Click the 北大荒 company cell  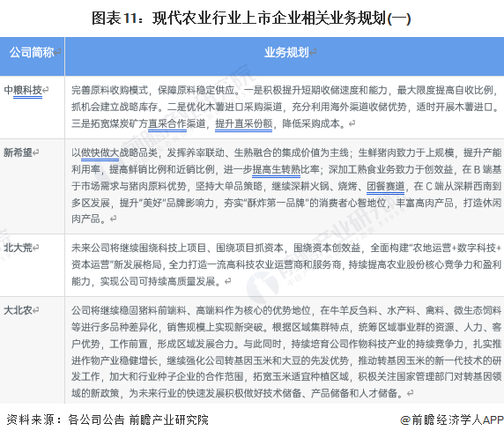(x=32, y=265)
